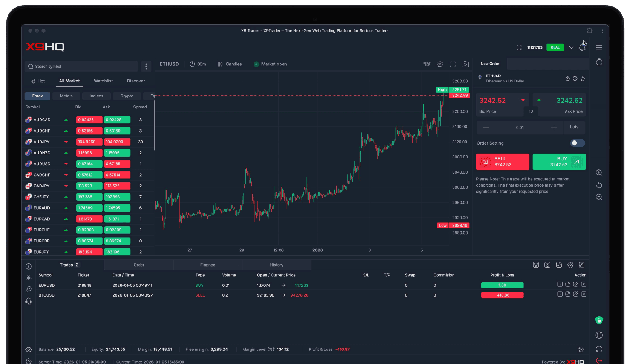The image size is (630, 364).
Task: Click SELL 3242.52 button
Action: tap(502, 162)
